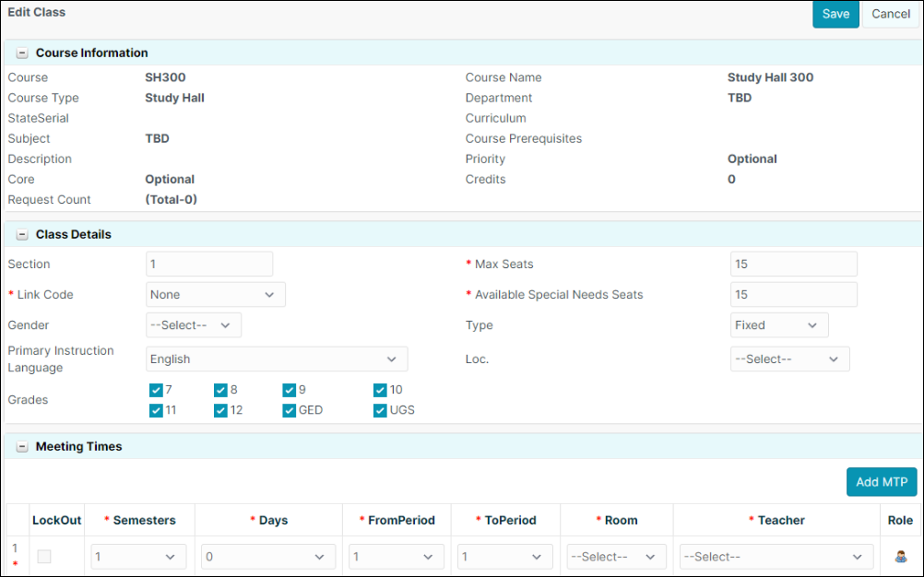The width and height of the screenshot is (924, 577).
Task: Open the Room select dropdown
Action: 616,557
